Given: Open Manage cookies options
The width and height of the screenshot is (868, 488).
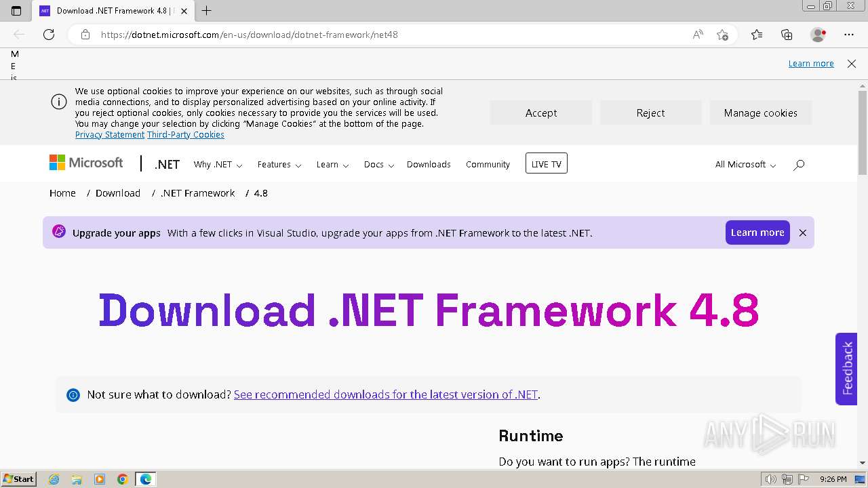Looking at the screenshot, I should [761, 113].
